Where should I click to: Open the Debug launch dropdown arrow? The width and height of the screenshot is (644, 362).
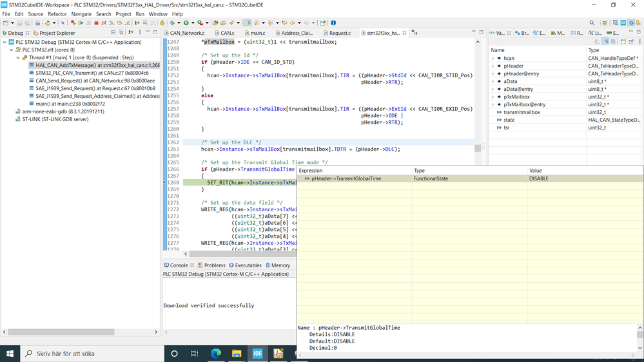[179, 23]
